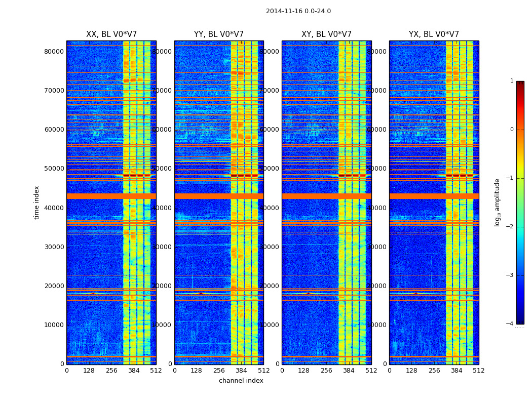Click the 128 tick below the XX panel
The height and width of the screenshot is (405, 532).
click(89, 371)
